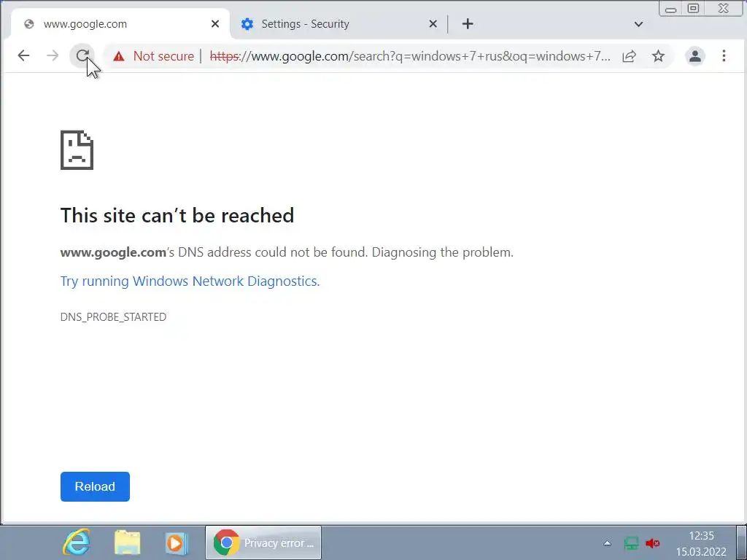
Task: Click the blue Reload button
Action: pos(95,486)
